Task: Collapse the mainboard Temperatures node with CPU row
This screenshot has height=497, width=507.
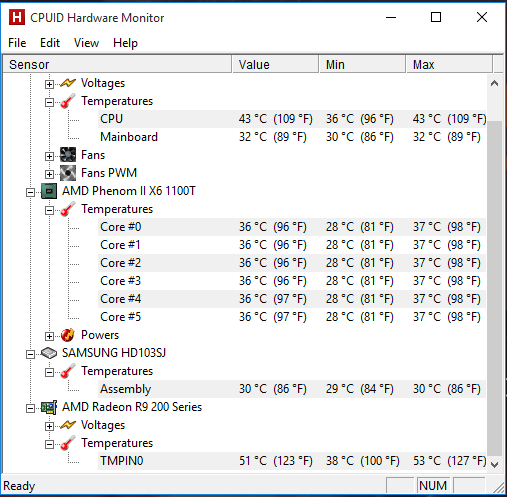Action: pyautogui.click(x=49, y=102)
